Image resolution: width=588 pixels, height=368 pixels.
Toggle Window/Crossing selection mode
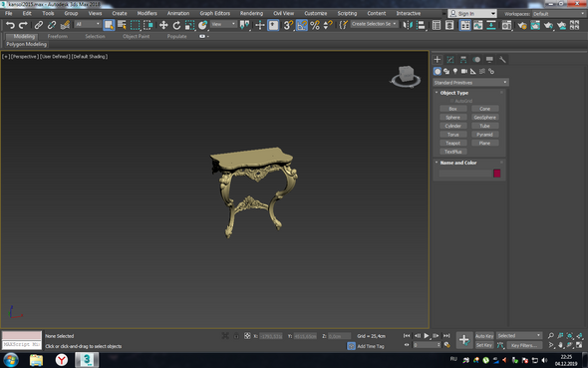tap(148, 25)
